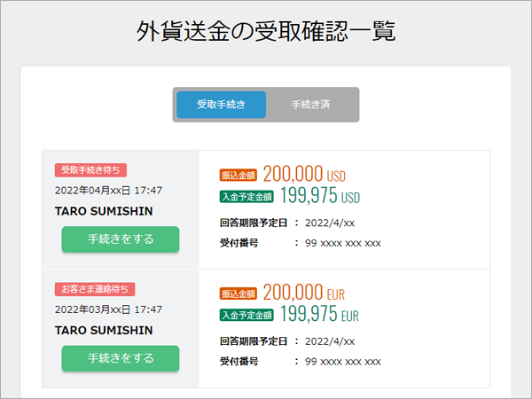Click the 入金予定金額 label in the EUR row
Screen dimensions: 532x399
coord(246,315)
